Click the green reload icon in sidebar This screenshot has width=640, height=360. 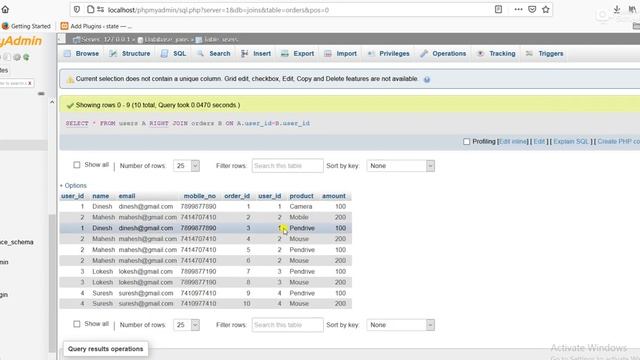tap(26, 57)
